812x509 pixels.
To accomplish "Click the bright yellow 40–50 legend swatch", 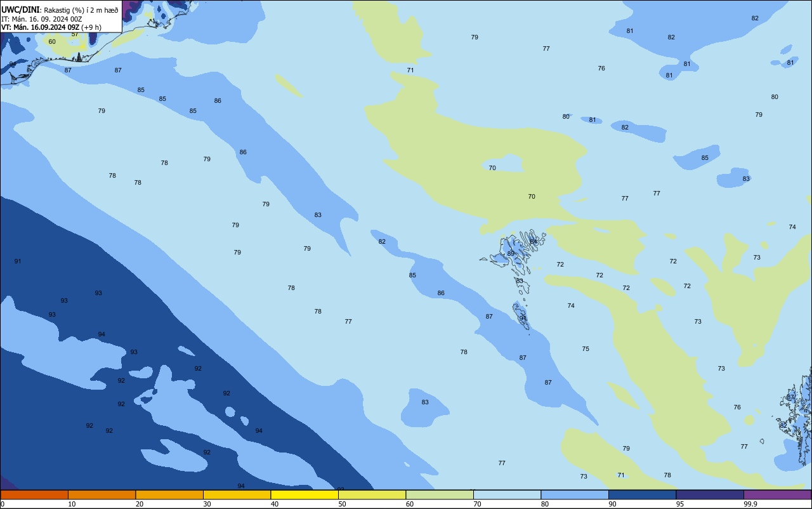I will coord(304,494).
